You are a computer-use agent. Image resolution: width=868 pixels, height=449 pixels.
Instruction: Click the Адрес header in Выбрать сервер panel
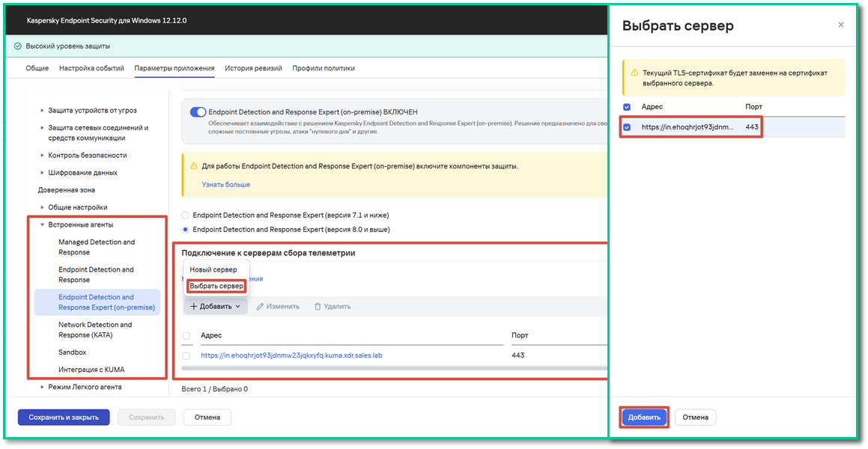(x=652, y=107)
